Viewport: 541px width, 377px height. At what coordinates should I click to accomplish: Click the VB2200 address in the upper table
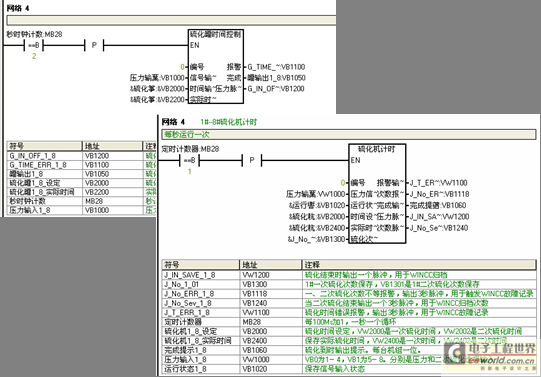tap(97, 192)
